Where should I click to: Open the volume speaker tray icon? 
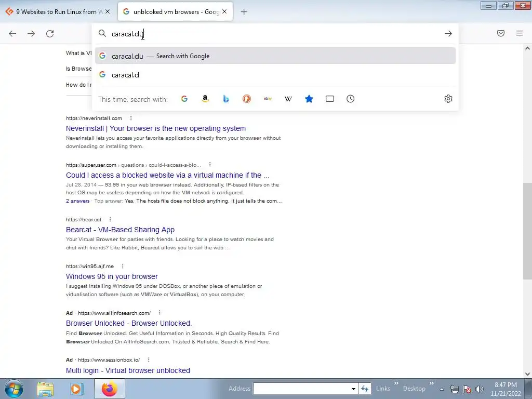[x=480, y=389]
